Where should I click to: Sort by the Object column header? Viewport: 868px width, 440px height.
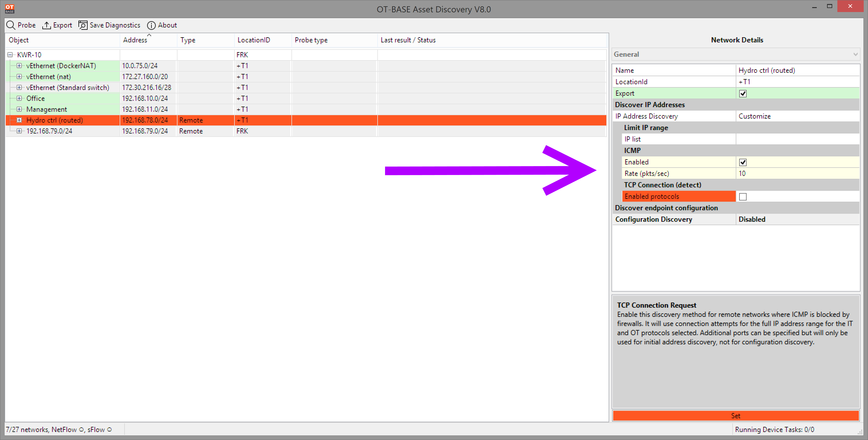tap(63, 40)
